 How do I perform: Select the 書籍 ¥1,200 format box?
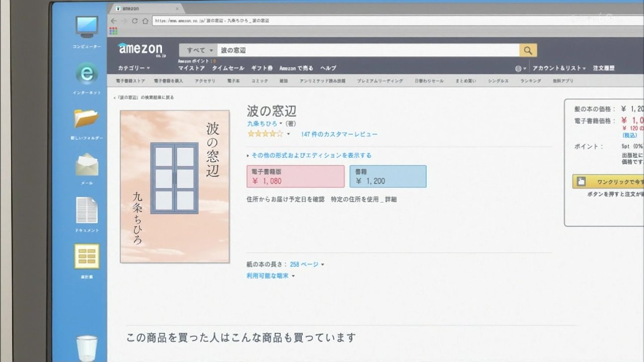pyautogui.click(x=388, y=176)
